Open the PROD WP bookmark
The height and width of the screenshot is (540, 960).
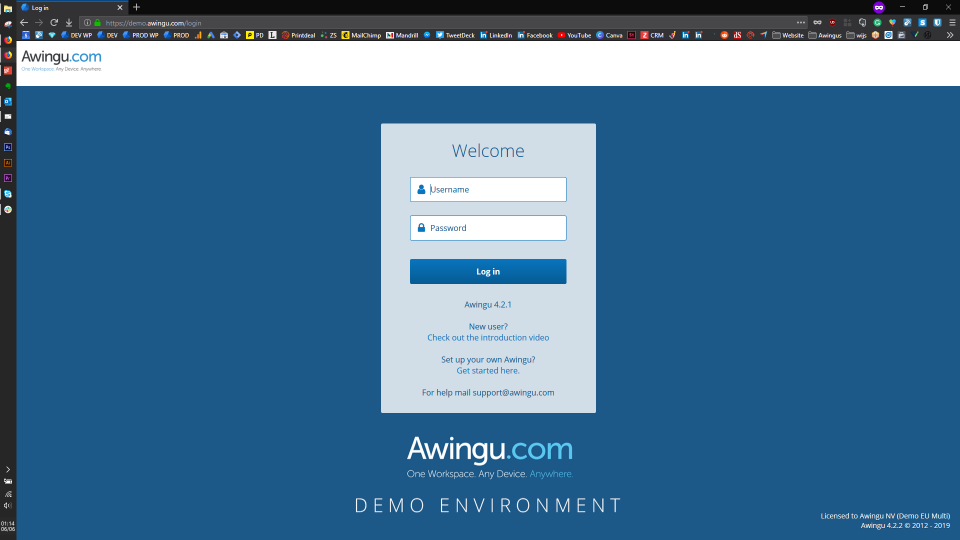[x=140, y=35]
